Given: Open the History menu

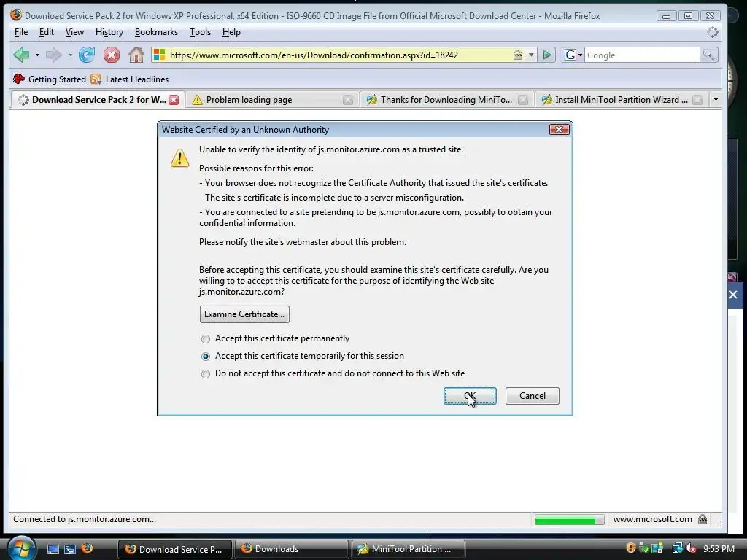Looking at the screenshot, I should click(x=109, y=32).
